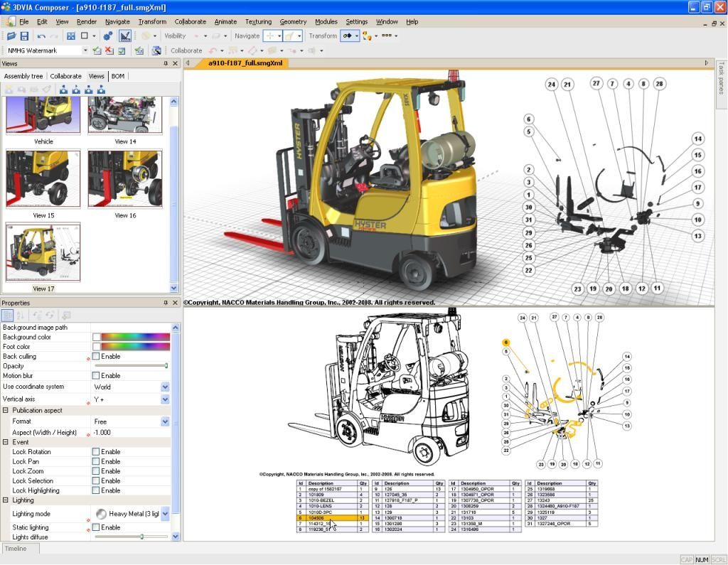728x565 pixels.
Task: Click the Transform arrow icon in the toolbar
Action: coord(348,36)
